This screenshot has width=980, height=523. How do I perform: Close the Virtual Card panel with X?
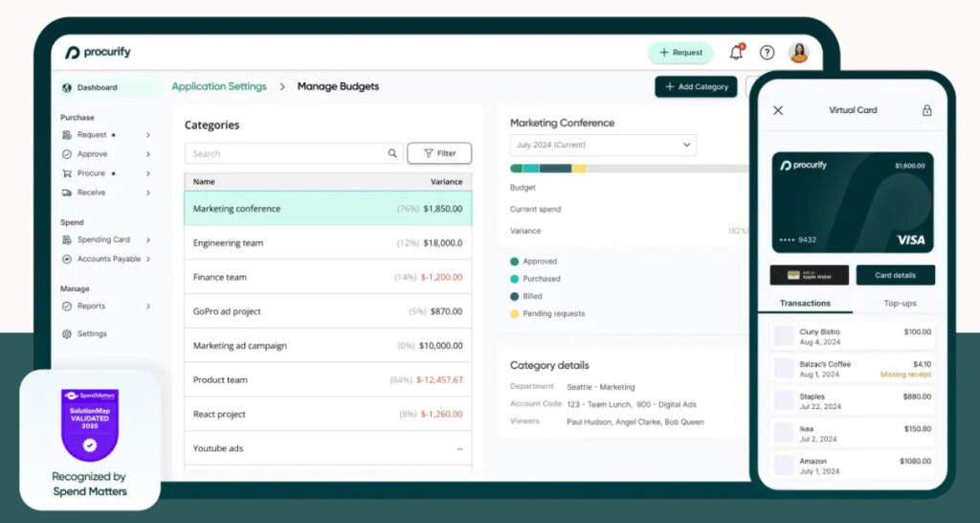(778, 110)
